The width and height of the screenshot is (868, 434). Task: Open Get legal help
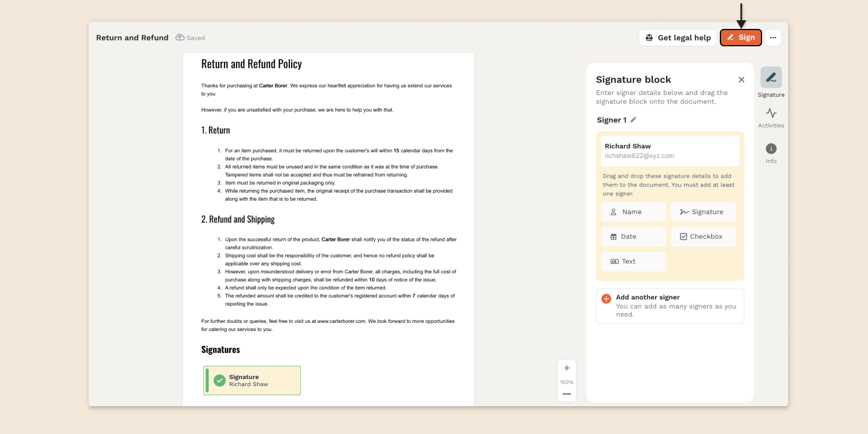[678, 38]
